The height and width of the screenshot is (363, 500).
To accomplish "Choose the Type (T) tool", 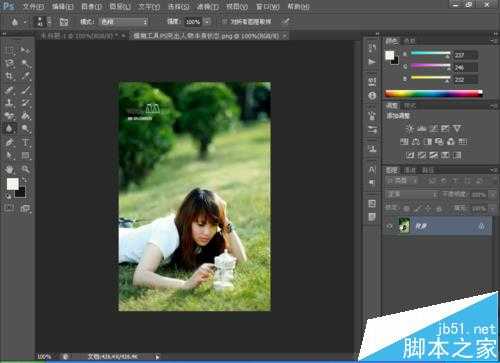I will [25, 143].
